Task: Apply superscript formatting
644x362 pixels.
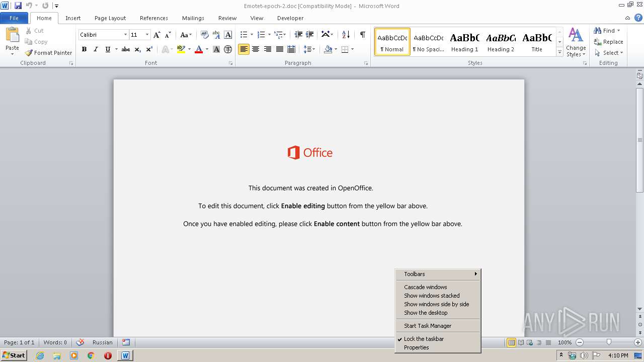Action: tap(149, 49)
